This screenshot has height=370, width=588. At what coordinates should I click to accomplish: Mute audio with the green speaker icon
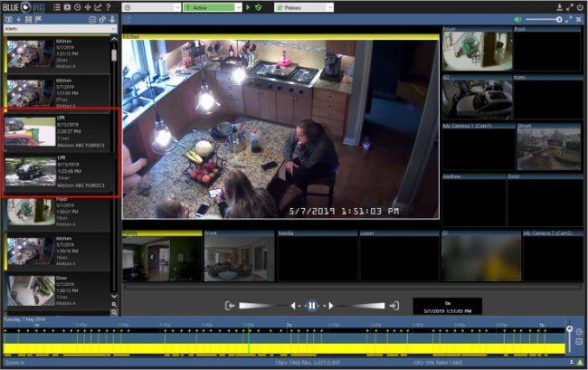click(x=517, y=20)
